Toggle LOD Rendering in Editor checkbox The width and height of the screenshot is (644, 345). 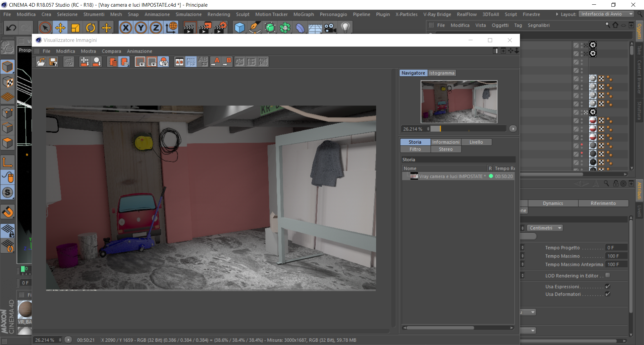pyautogui.click(x=608, y=275)
